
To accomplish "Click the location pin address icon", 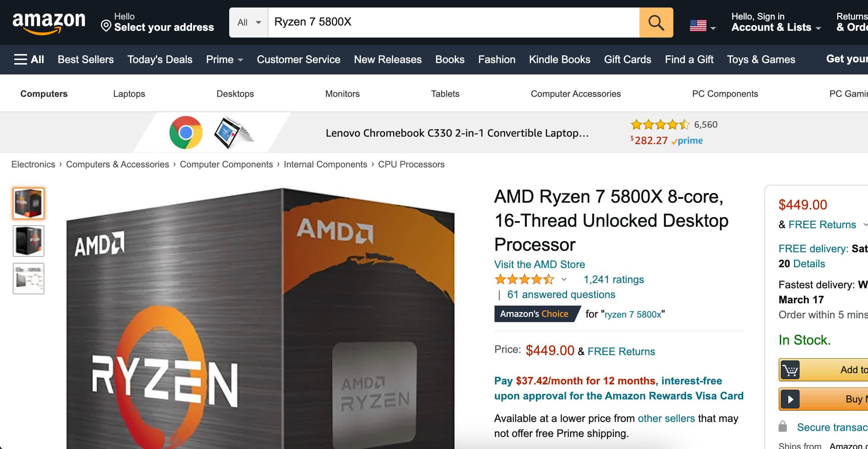I will (x=106, y=26).
